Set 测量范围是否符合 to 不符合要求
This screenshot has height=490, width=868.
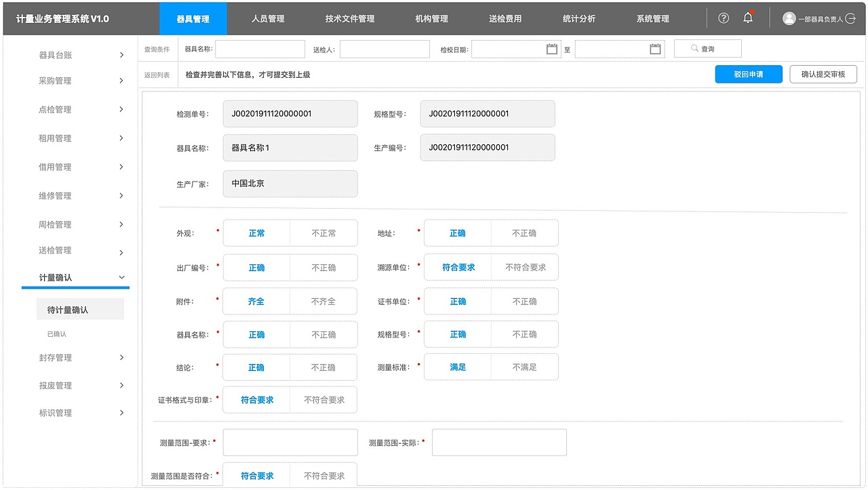[323, 476]
